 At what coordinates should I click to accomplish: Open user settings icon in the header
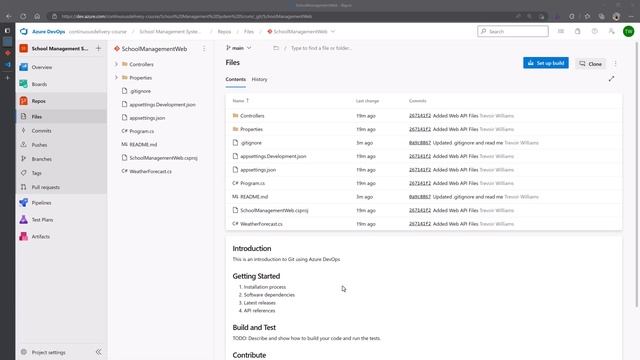click(x=611, y=31)
